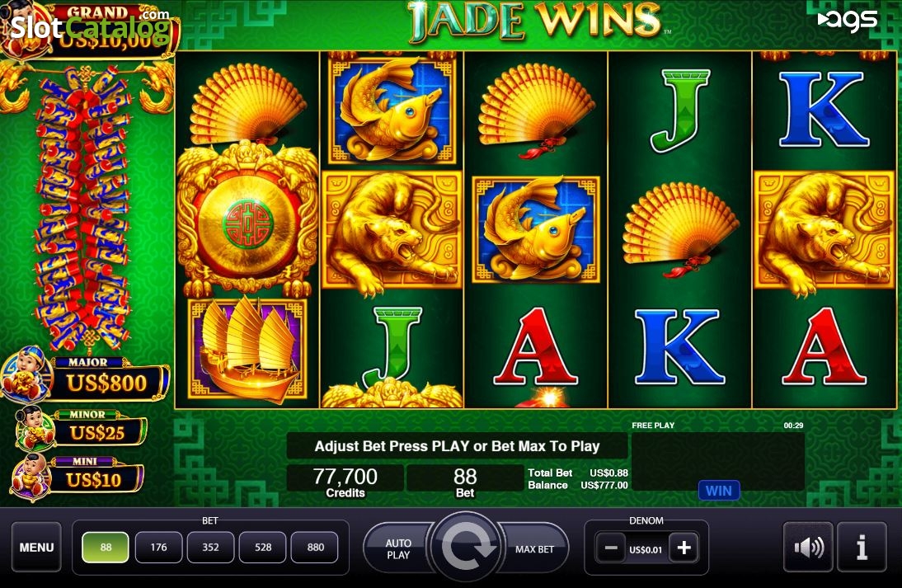
Task: Select the 880 bet option
Action: 315,547
